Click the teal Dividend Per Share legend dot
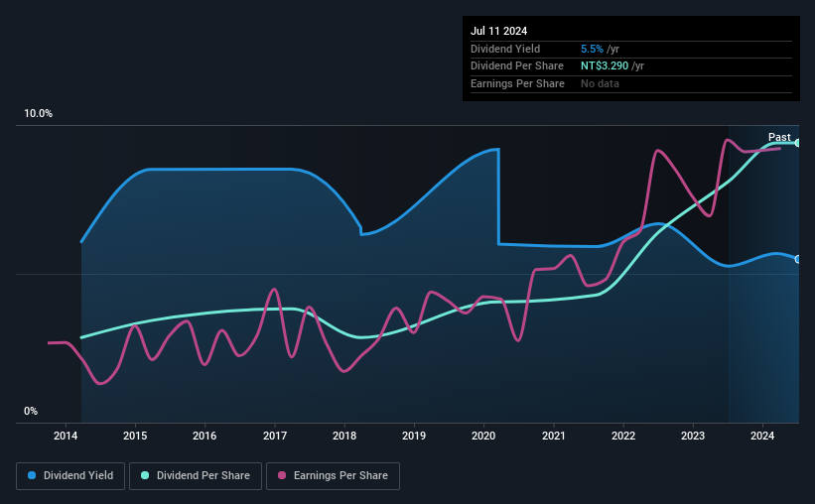Screen dimensions: 815x504 click(145, 475)
